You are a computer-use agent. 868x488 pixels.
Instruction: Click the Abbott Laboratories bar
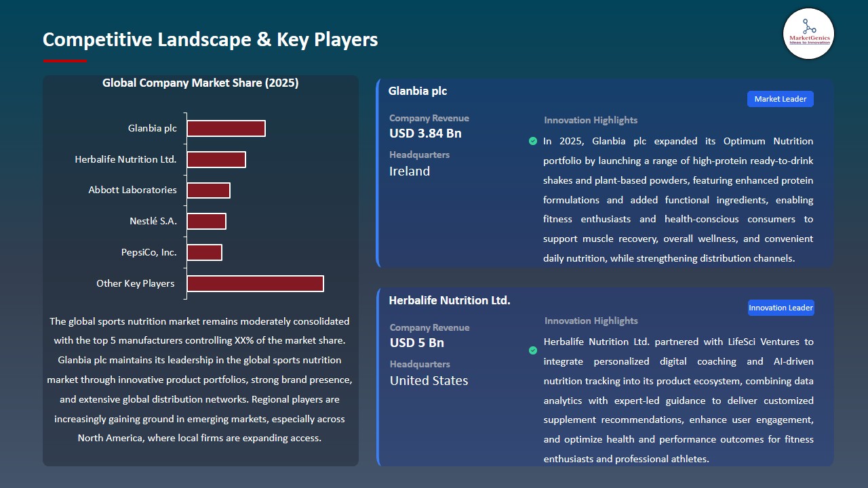209,190
